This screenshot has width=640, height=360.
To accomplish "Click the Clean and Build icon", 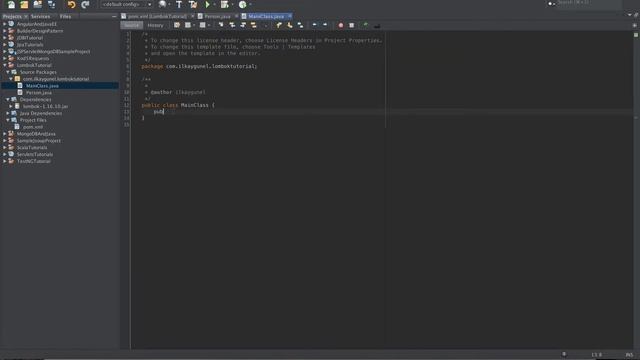I will (x=193, y=4).
